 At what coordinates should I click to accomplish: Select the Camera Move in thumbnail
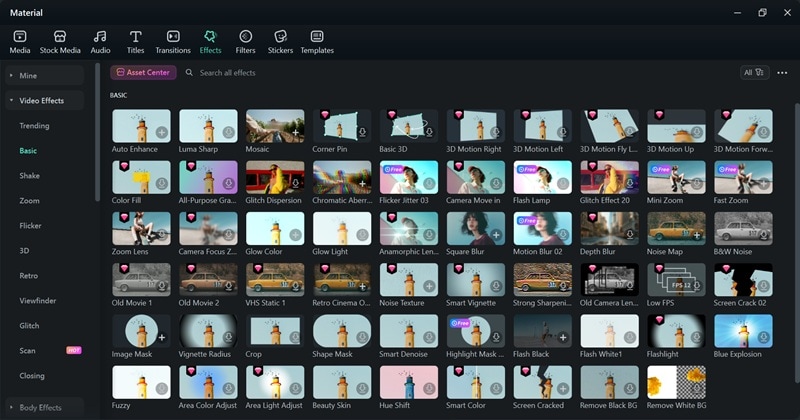click(x=476, y=177)
